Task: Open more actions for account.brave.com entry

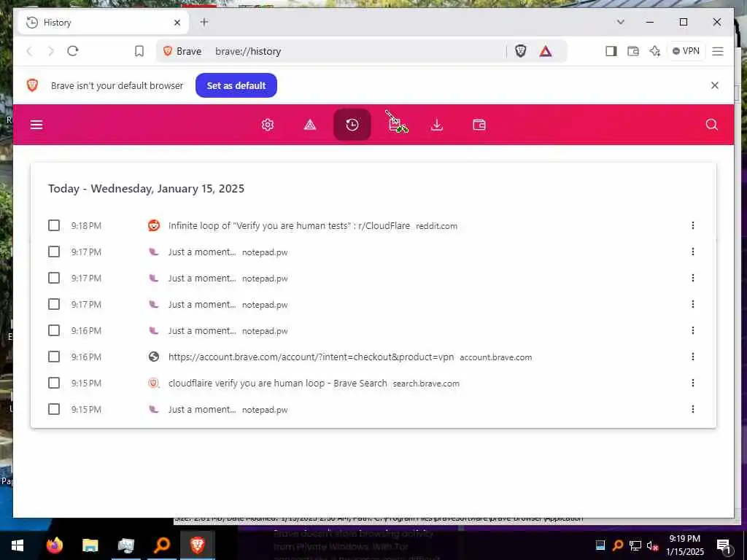Action: tap(693, 357)
